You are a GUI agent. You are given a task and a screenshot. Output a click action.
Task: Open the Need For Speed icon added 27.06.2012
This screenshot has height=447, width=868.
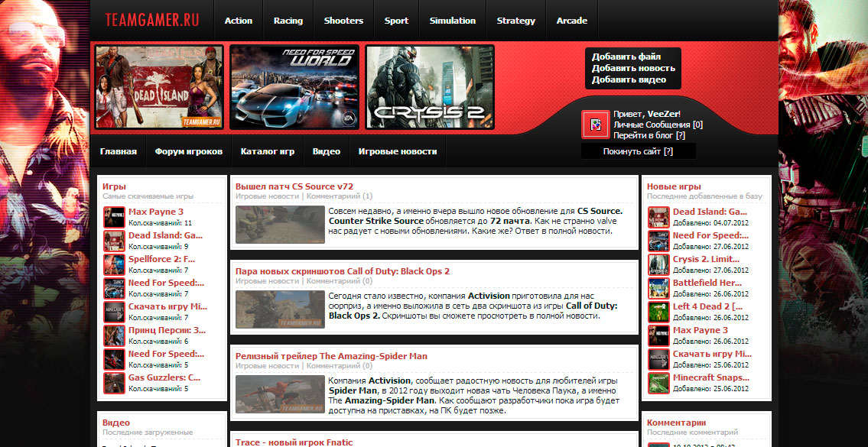tap(658, 241)
